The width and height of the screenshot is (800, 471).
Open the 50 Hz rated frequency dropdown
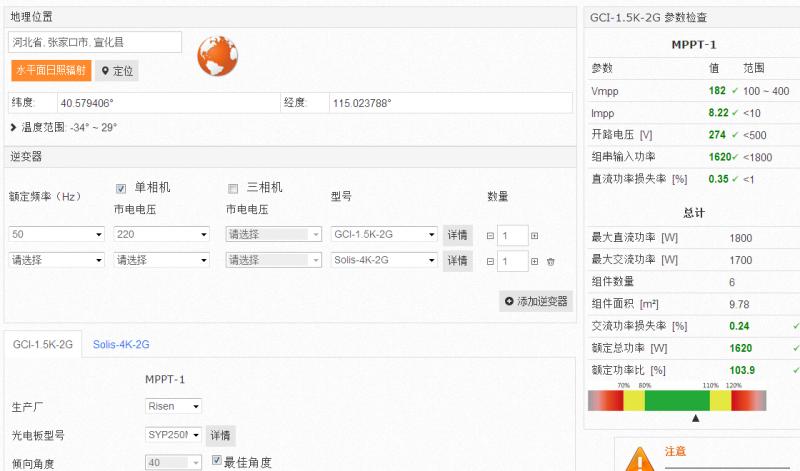(x=57, y=234)
